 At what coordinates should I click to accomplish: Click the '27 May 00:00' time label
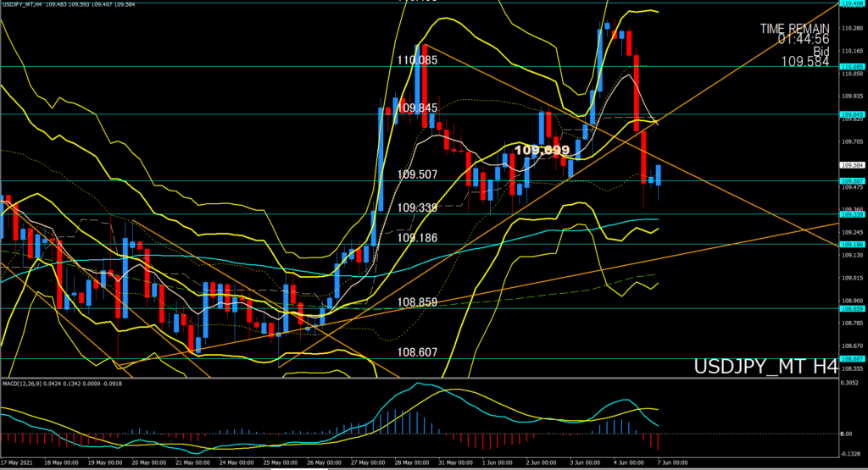point(368,462)
